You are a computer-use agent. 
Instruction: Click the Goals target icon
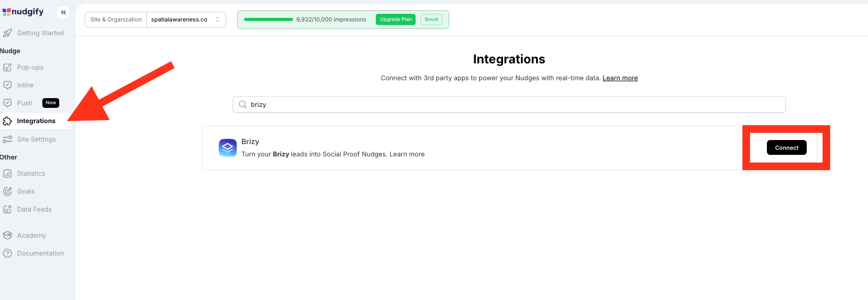8,192
